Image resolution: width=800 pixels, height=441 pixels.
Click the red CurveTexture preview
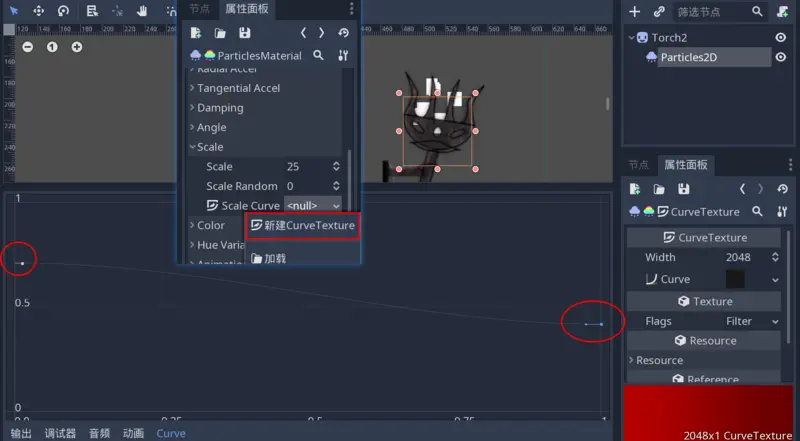pos(709,413)
